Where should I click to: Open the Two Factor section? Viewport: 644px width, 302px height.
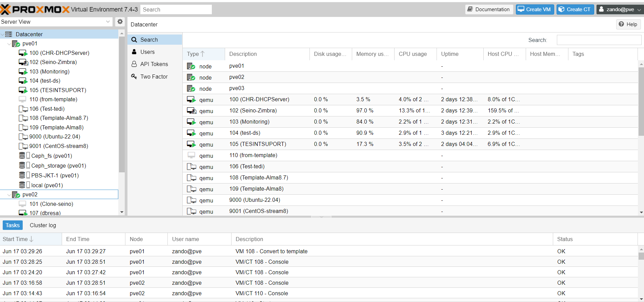click(x=155, y=77)
